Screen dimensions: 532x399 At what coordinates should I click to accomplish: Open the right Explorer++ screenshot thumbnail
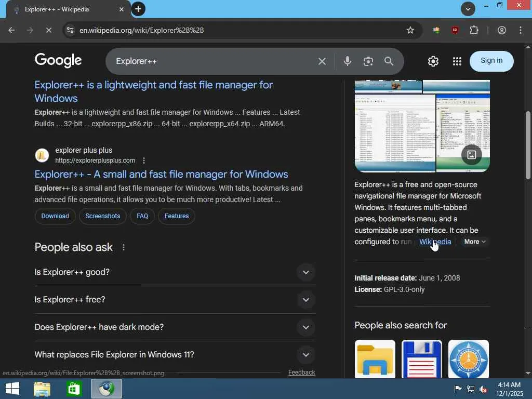[463, 134]
